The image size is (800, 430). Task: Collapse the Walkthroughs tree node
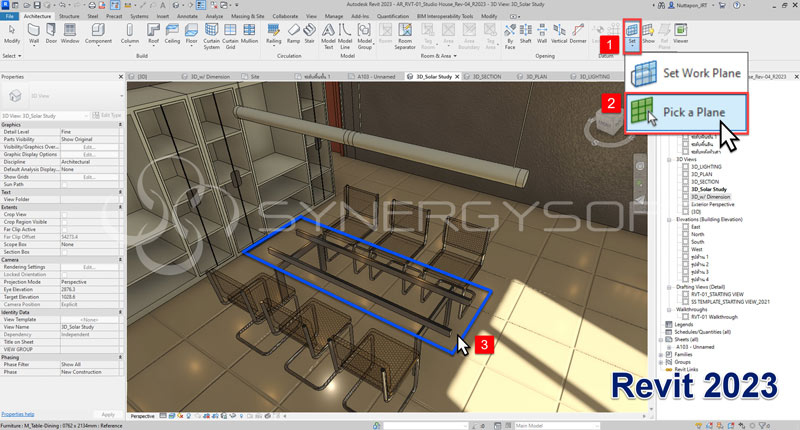point(669,310)
